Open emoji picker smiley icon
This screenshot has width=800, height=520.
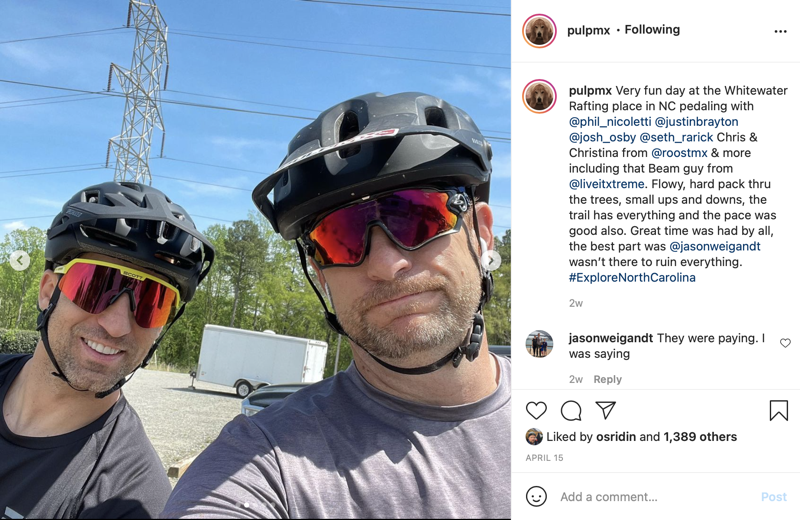click(x=536, y=497)
